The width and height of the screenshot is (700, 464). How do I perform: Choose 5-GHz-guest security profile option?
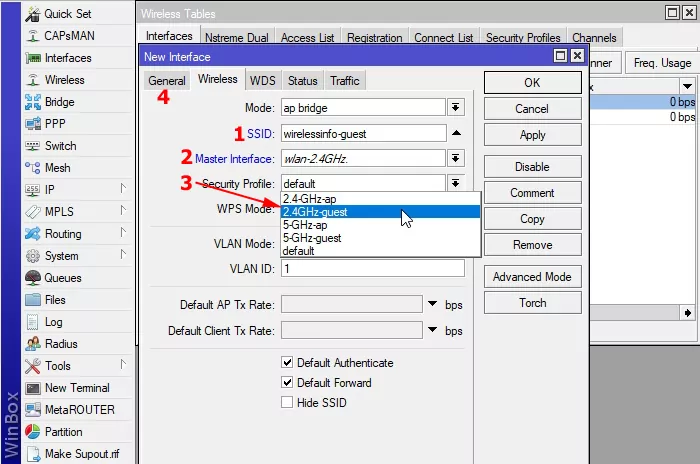[x=381, y=238]
